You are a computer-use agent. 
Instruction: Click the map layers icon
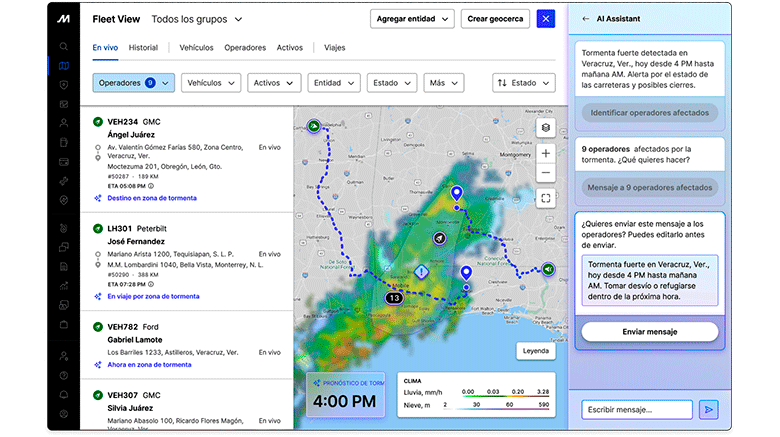[x=545, y=127]
